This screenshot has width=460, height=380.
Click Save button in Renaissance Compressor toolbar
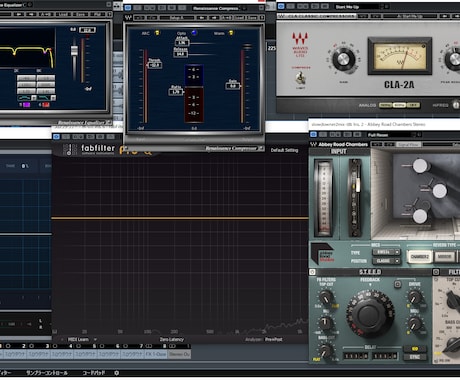click(x=252, y=17)
